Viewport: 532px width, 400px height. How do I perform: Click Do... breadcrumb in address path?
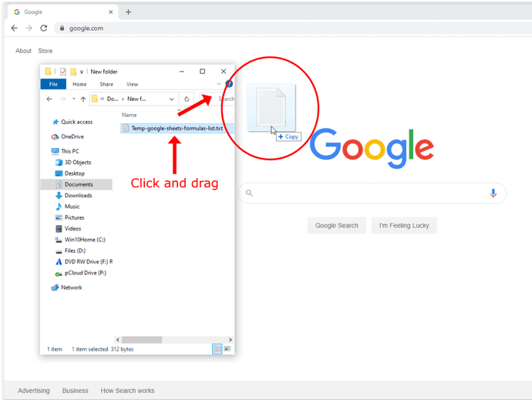(x=113, y=99)
